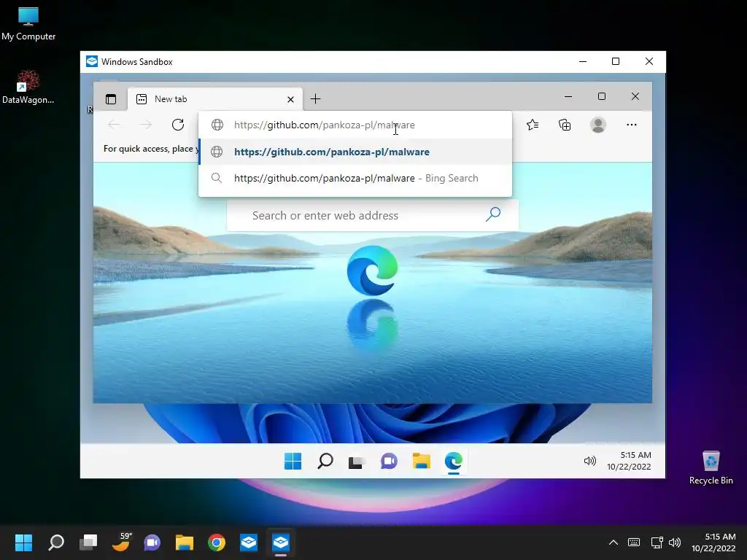Screen dimensions: 747x560
Task: Click the Windows Sandbox title bar icon
Action: 91,61
